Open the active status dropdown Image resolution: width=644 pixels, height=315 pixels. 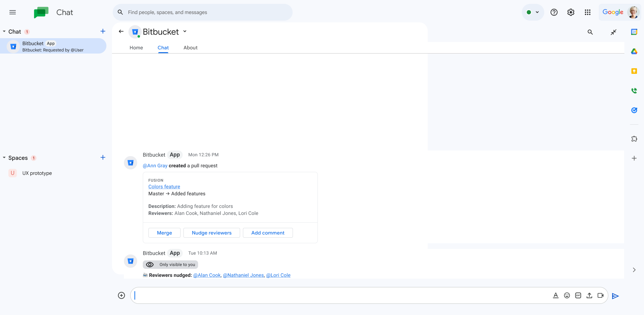533,12
